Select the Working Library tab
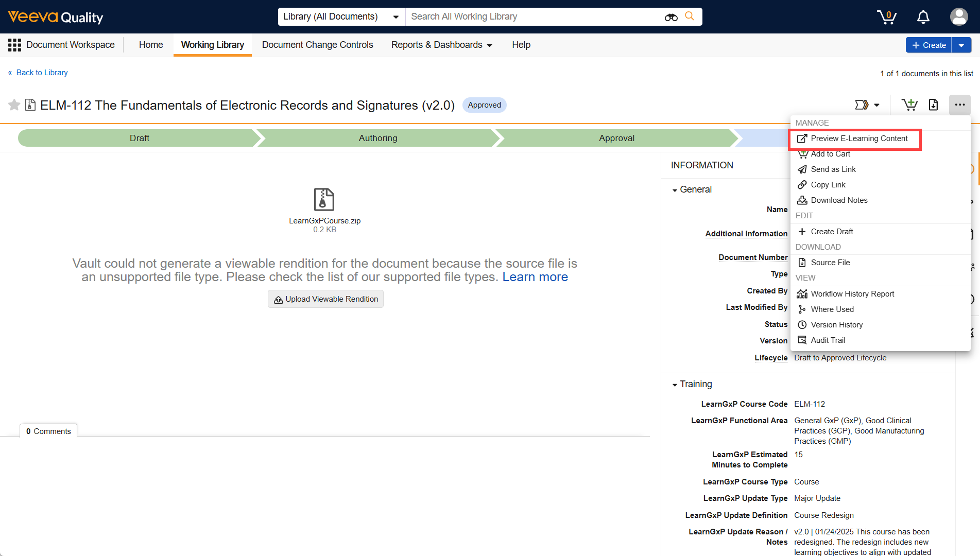Viewport: 980px width, 556px height. [213, 45]
